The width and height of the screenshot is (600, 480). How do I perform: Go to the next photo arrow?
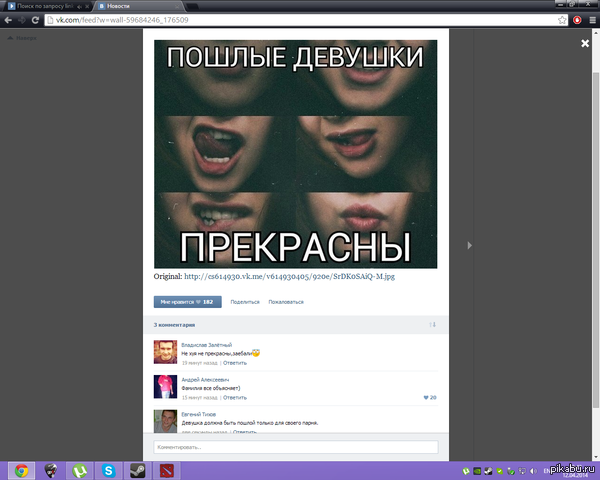470,245
